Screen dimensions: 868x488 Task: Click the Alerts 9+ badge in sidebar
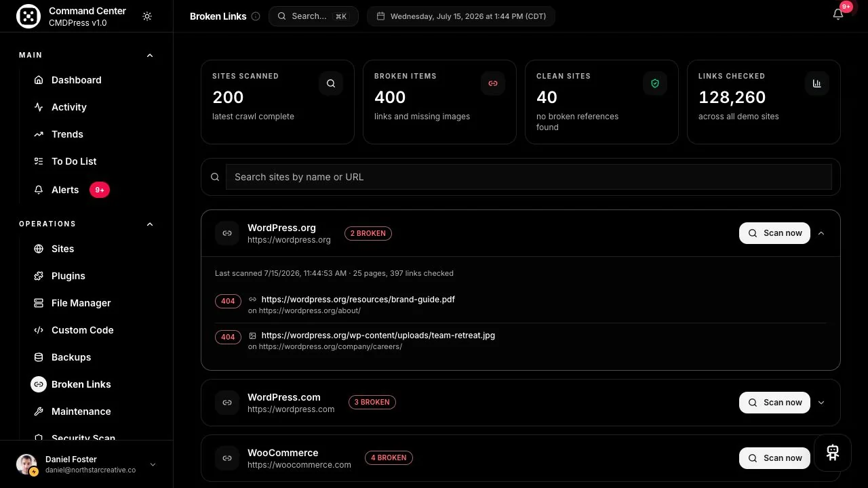(100, 190)
